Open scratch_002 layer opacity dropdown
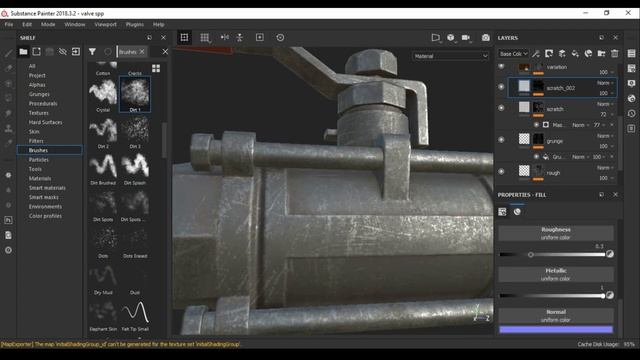The height and width of the screenshot is (360, 640). click(x=606, y=93)
